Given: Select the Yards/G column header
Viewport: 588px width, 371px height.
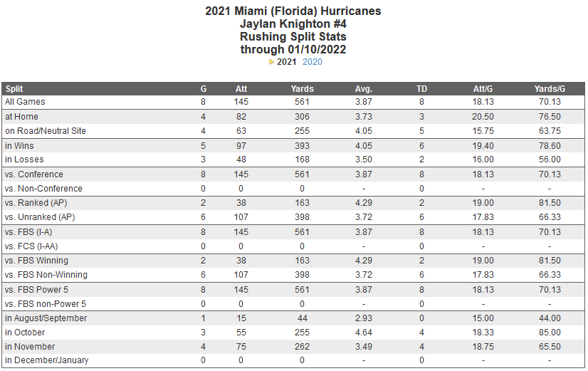Looking at the screenshot, I should (x=550, y=89).
